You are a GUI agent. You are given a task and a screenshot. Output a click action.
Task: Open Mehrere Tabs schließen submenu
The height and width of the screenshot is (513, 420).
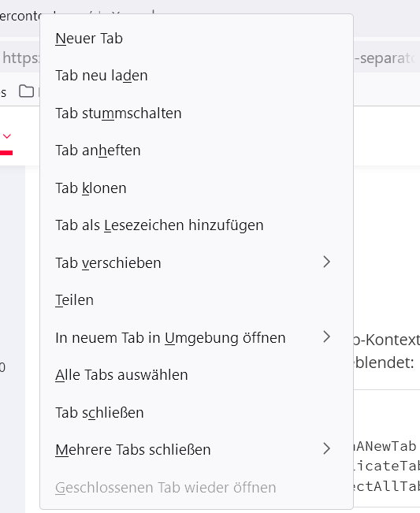[196, 450]
